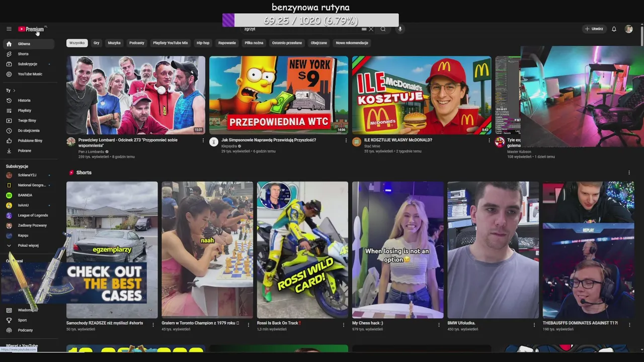Select the Obejrzane filter chip
This screenshot has width=644, height=362.
coord(319,43)
